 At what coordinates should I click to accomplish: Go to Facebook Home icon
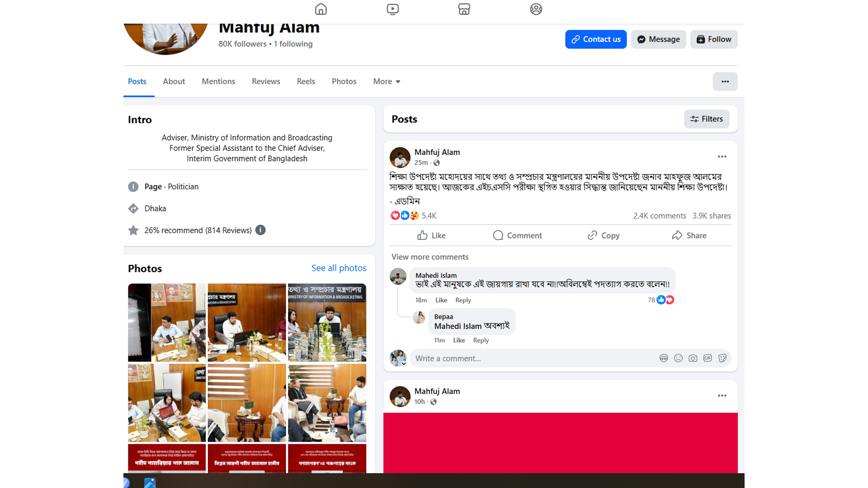point(321,9)
